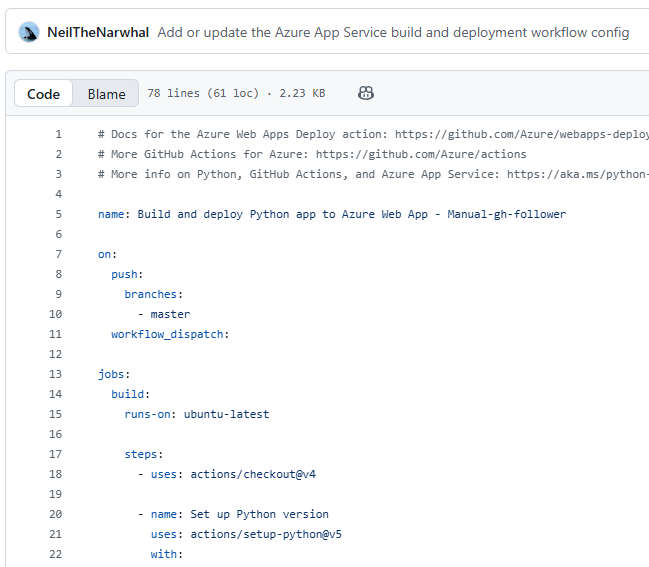The image size is (649, 567).
Task: Select line number 17
Action: click(55, 454)
